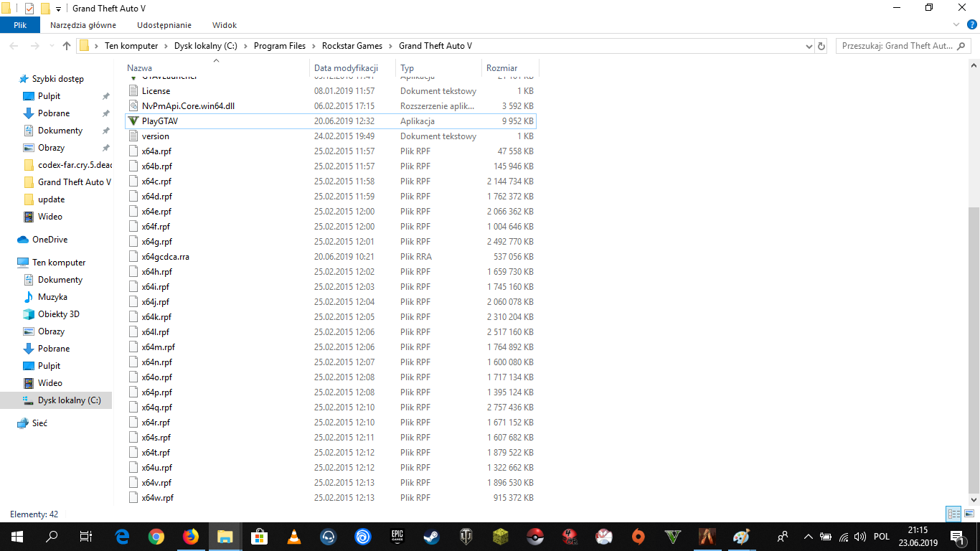Open World of Tanks taskbar icon

[x=466, y=536]
